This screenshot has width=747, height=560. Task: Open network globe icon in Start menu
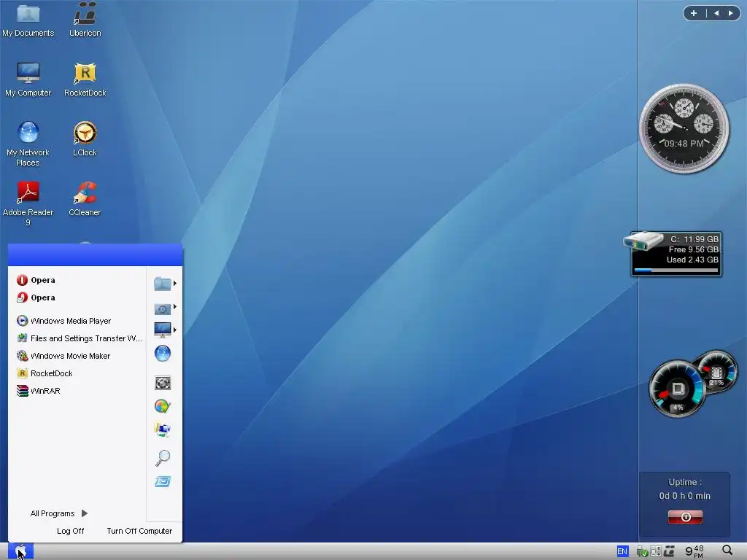(163, 354)
